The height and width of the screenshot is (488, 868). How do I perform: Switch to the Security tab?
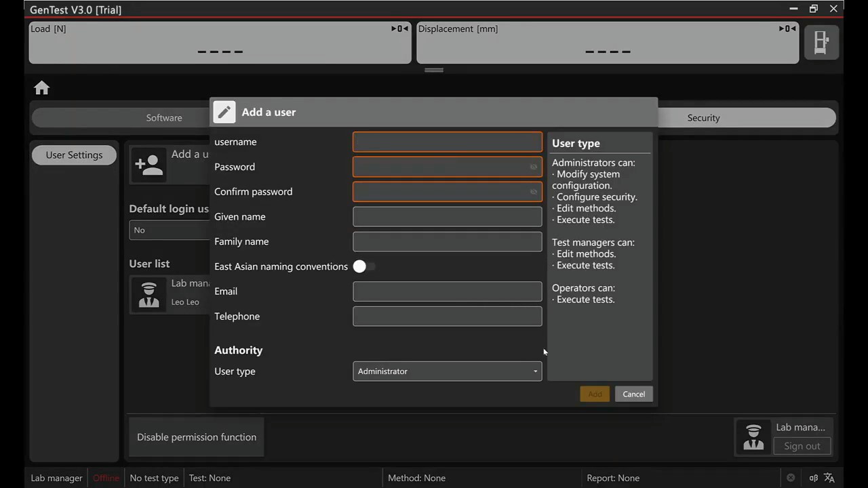pos(703,118)
